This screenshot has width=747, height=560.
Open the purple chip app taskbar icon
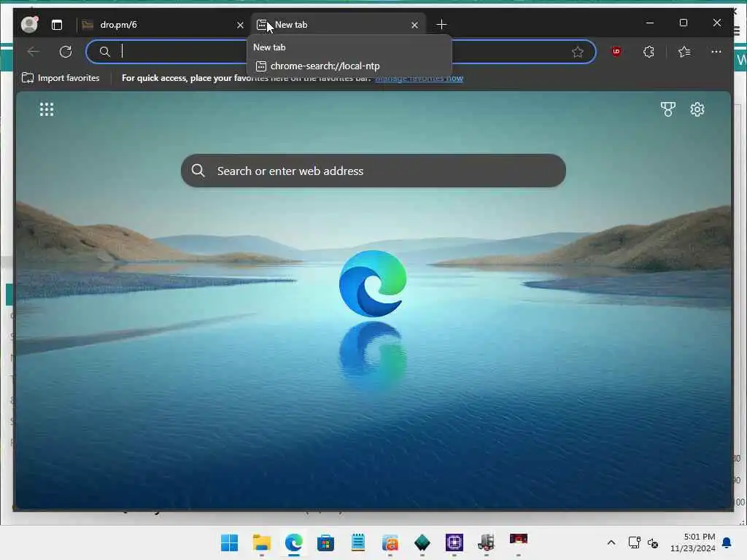tap(454, 542)
